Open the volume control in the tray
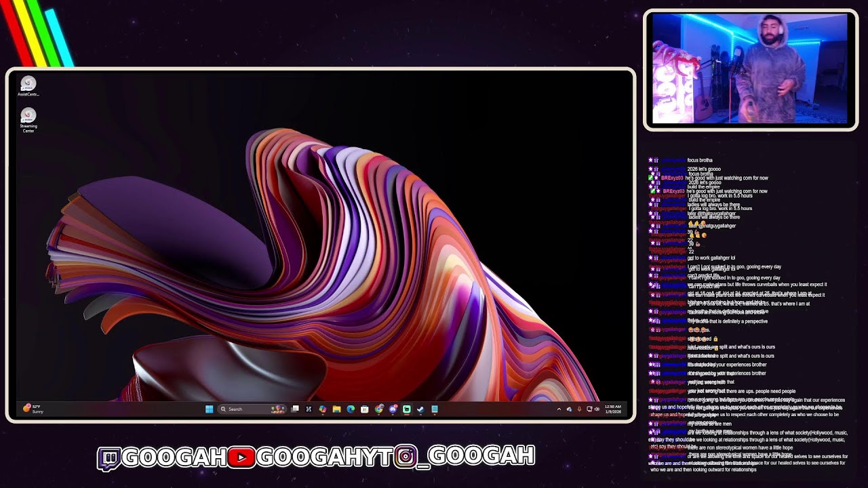 click(x=597, y=409)
